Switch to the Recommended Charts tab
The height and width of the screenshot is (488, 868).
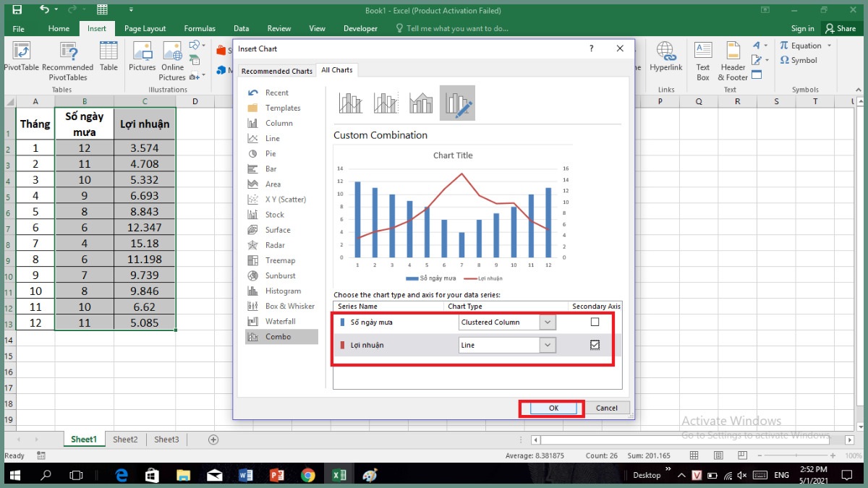tap(276, 71)
